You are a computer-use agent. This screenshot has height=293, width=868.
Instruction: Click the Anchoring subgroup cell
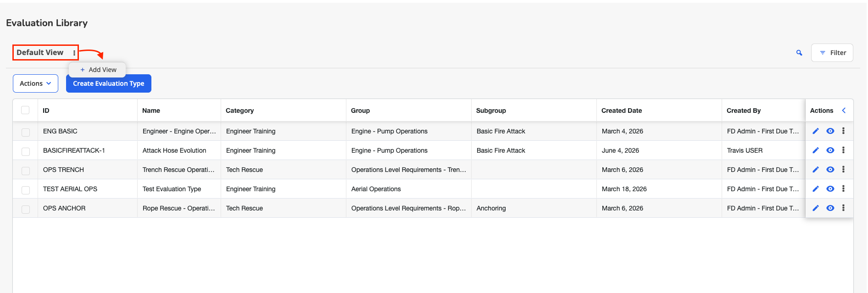[534, 208]
